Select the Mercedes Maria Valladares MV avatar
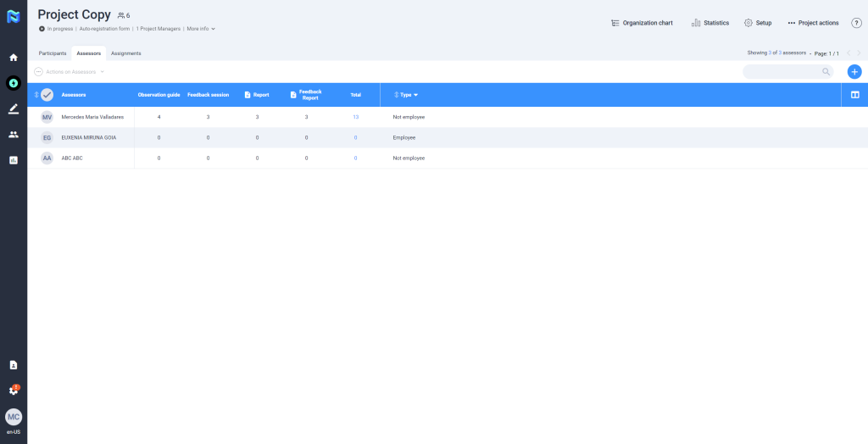This screenshot has height=444, width=868. point(47,117)
